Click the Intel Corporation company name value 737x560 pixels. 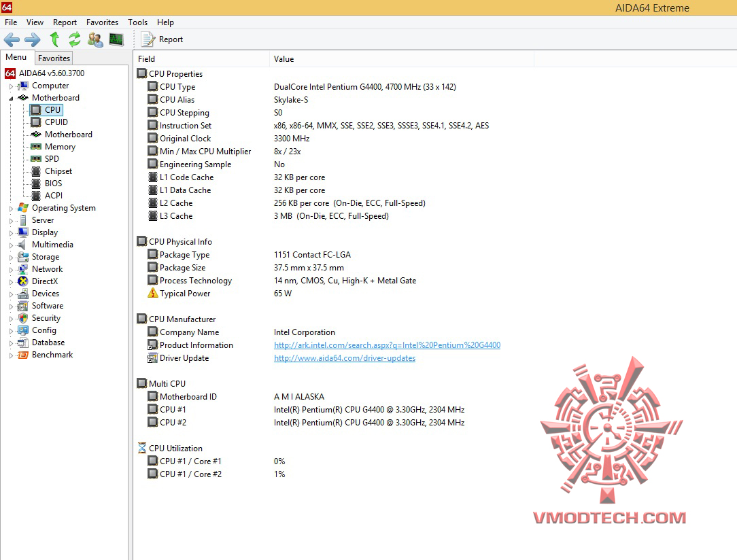coord(305,332)
